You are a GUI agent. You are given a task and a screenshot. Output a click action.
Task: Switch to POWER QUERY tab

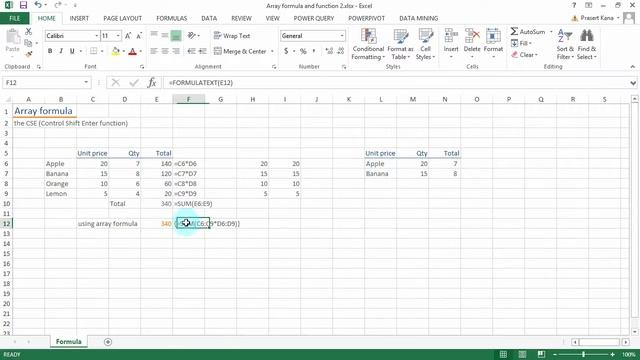click(x=314, y=18)
